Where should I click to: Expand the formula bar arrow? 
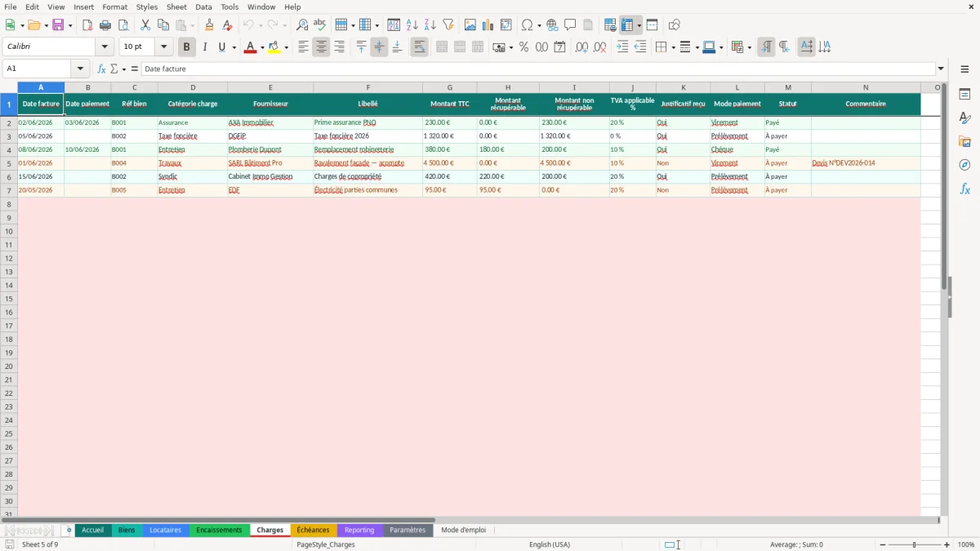pos(941,69)
